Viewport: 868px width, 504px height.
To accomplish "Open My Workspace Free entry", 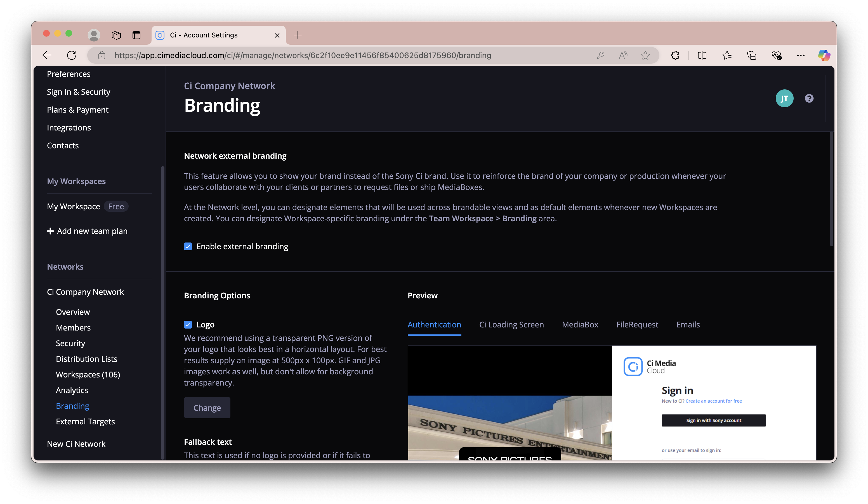I will (88, 206).
